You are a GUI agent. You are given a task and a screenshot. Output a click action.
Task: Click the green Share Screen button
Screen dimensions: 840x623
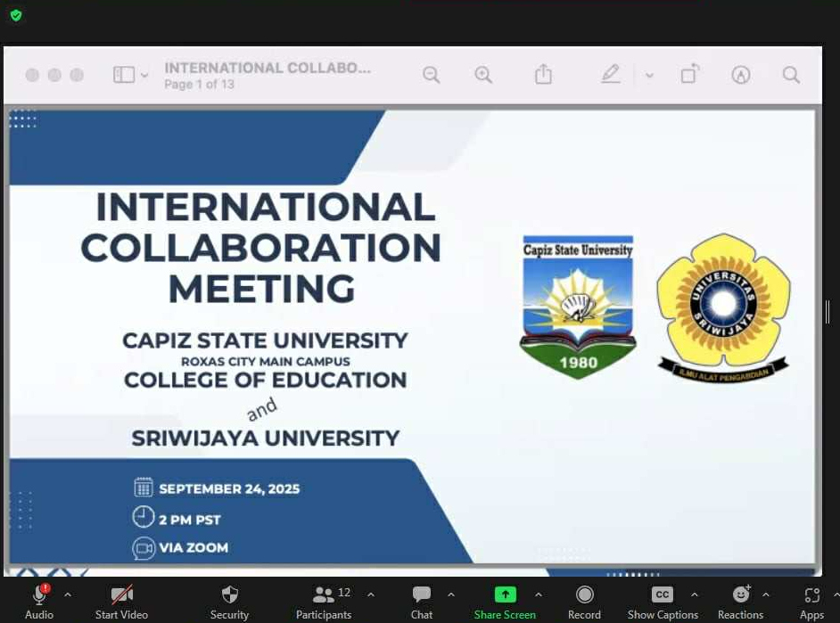(x=505, y=595)
